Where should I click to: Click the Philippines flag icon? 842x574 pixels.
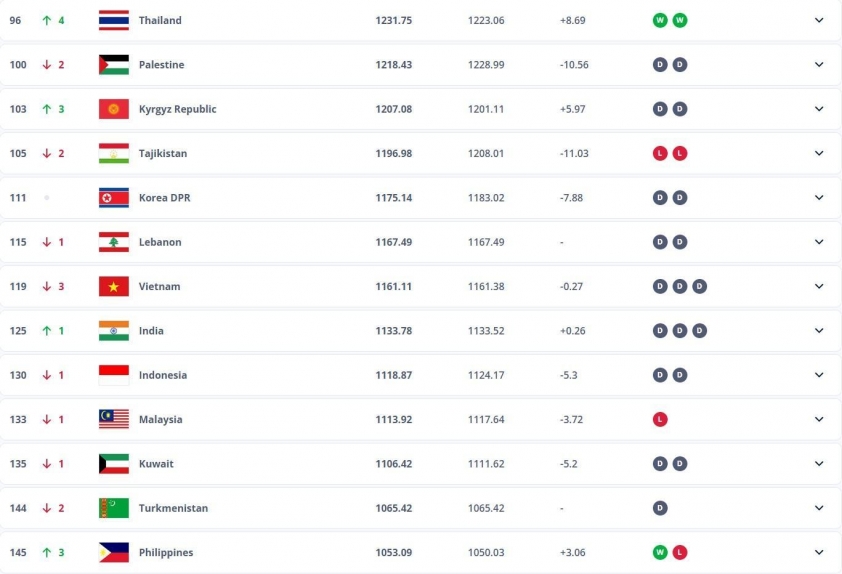click(x=114, y=553)
